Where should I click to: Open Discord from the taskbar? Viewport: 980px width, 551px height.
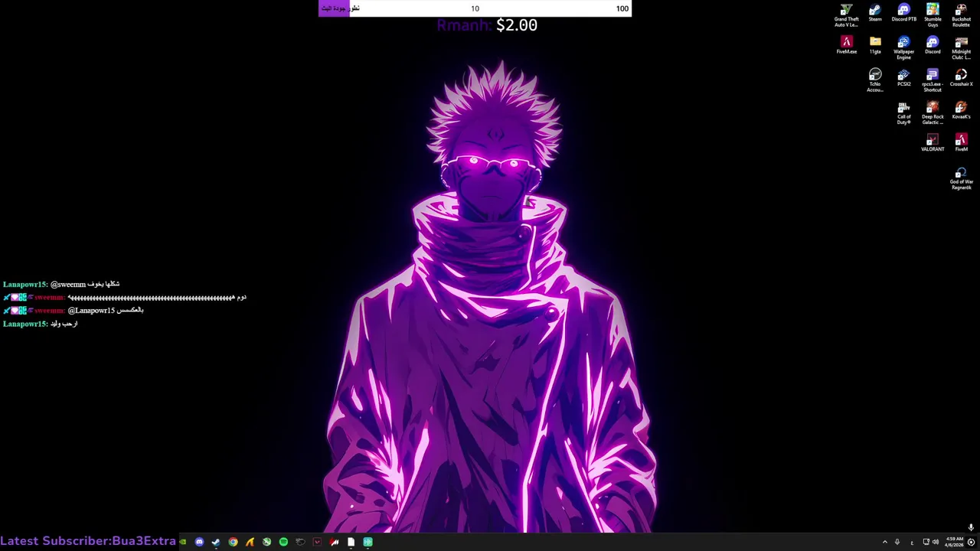(x=199, y=542)
